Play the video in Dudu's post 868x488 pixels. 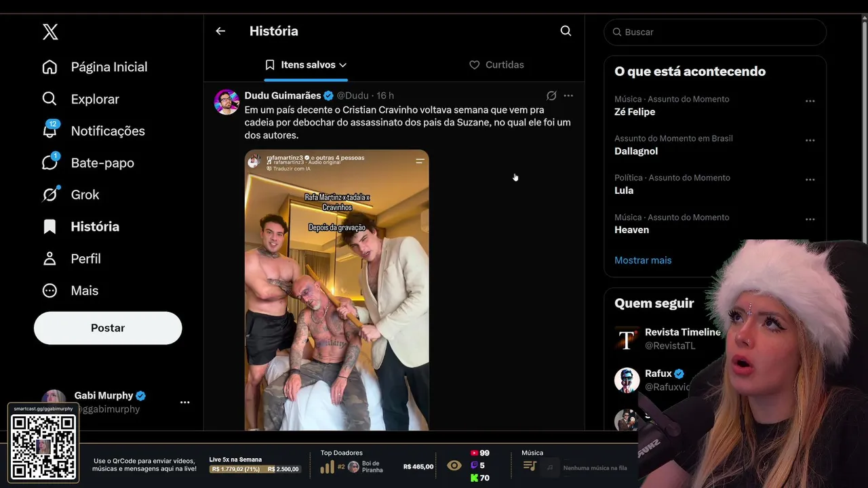coord(337,290)
